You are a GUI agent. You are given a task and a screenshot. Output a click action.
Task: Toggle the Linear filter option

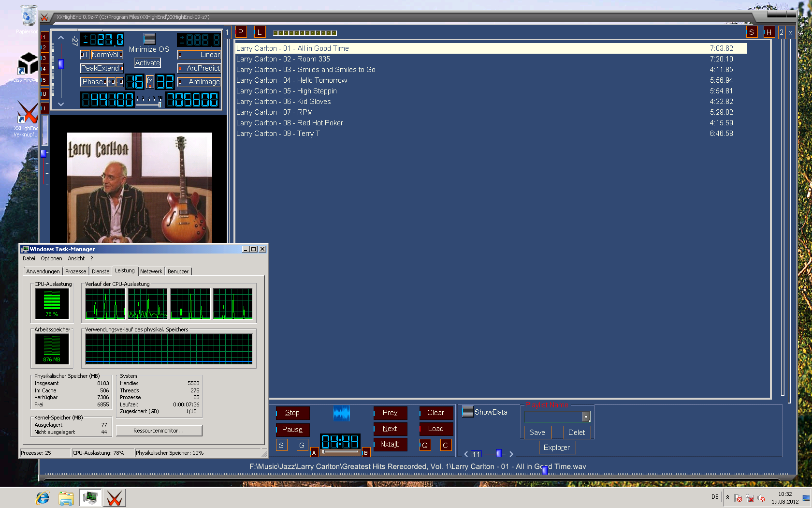[199, 55]
